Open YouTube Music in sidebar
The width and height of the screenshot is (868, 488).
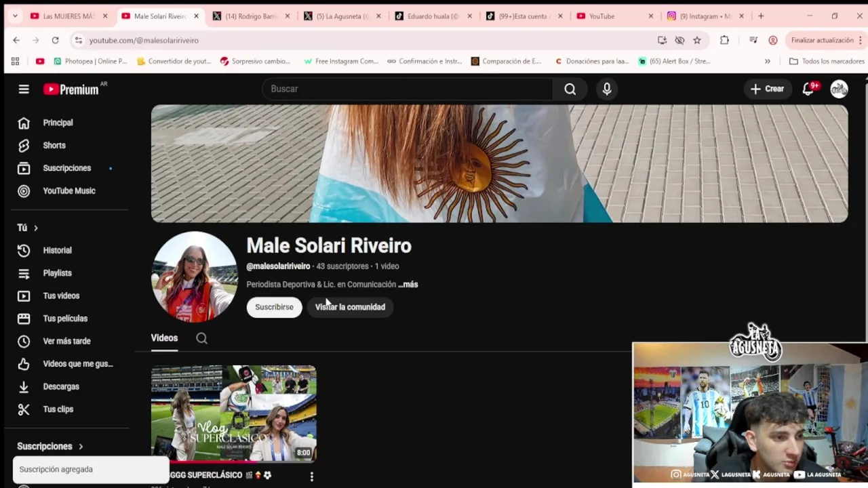click(69, 190)
